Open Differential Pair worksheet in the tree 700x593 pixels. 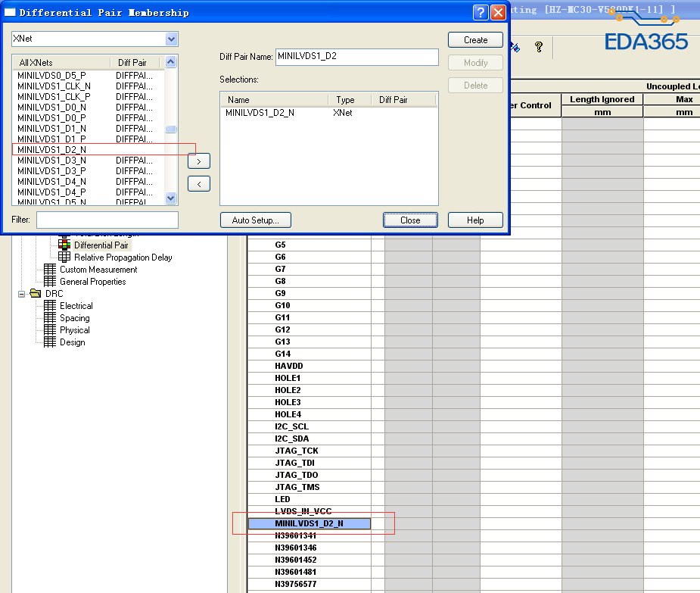[x=101, y=245]
